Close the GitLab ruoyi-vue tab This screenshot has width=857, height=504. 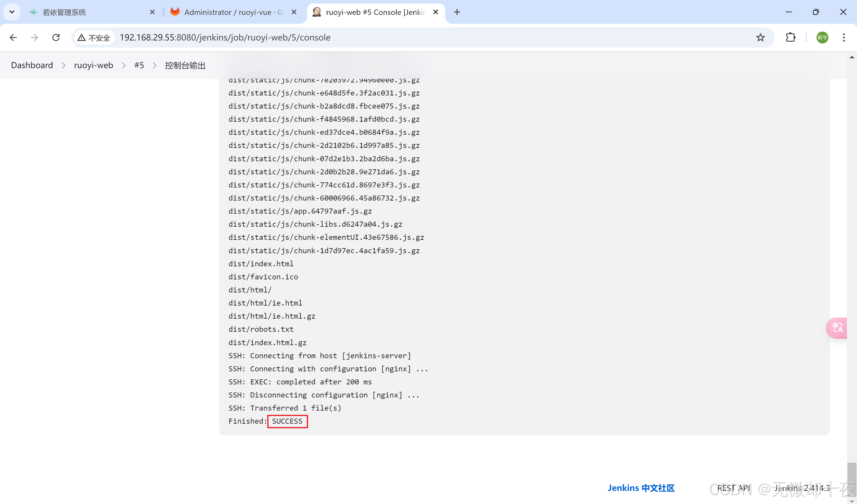click(294, 12)
